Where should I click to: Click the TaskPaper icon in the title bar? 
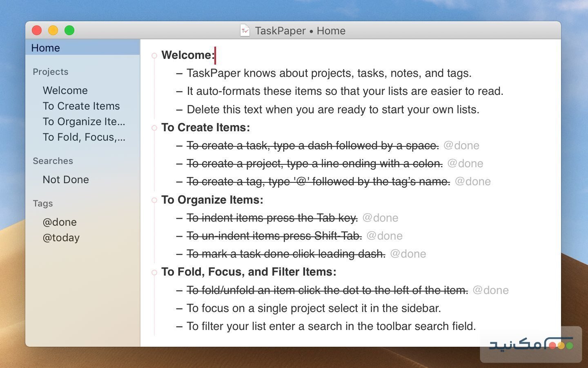click(245, 30)
